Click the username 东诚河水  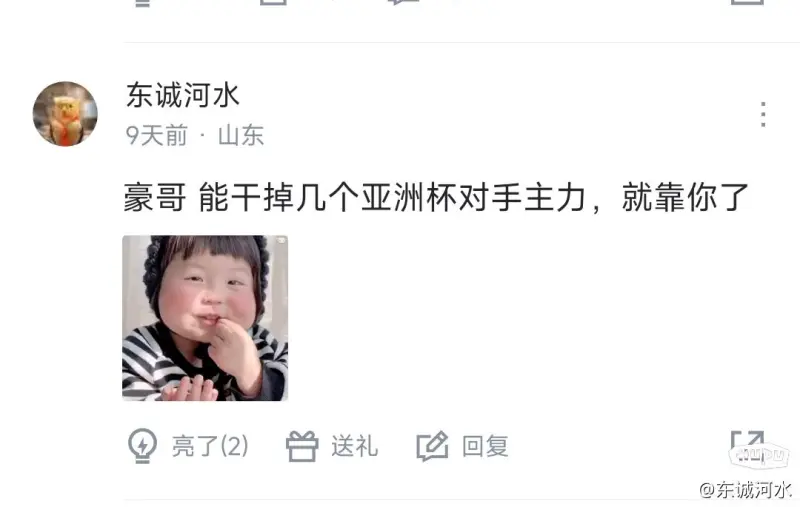tap(183, 95)
